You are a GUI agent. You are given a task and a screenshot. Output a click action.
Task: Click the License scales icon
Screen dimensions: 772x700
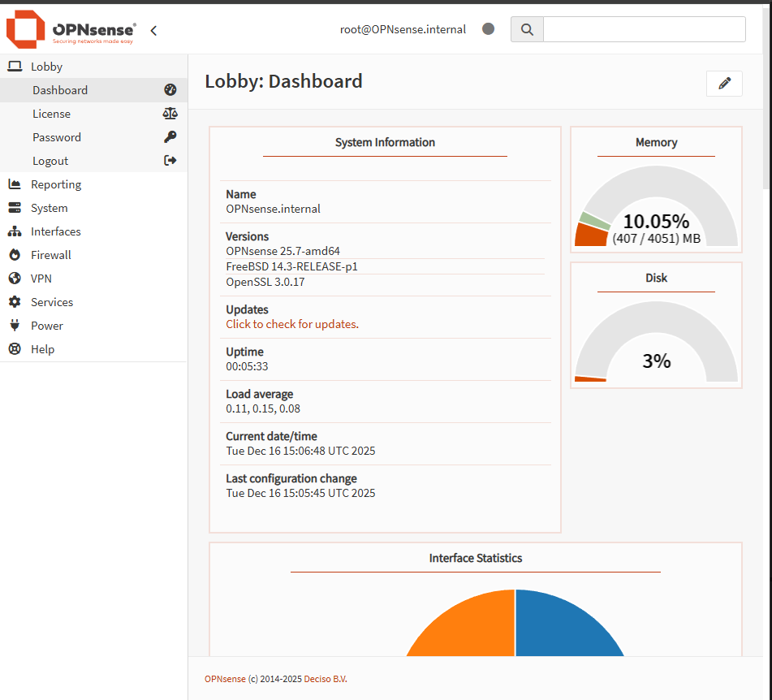170,113
